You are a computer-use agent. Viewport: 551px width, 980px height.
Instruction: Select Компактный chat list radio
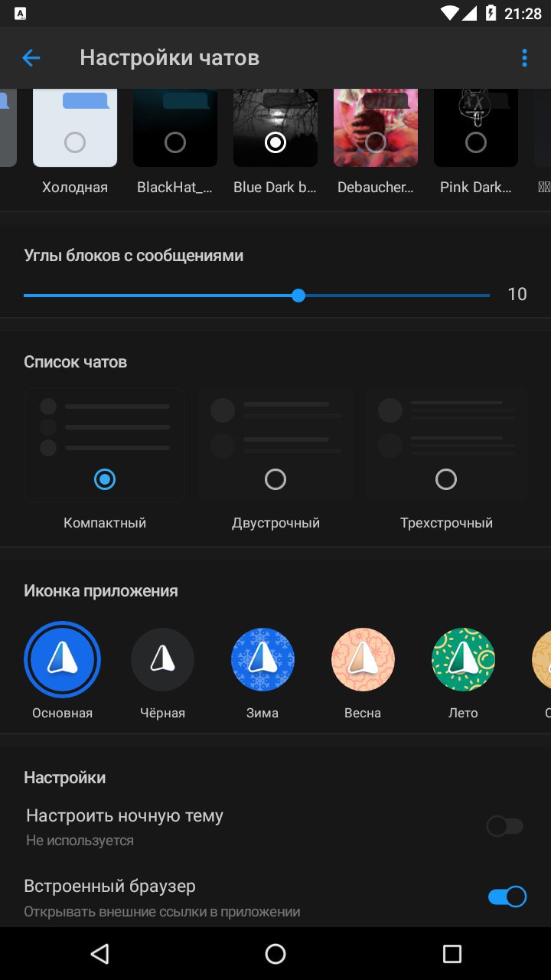pyautogui.click(x=105, y=479)
